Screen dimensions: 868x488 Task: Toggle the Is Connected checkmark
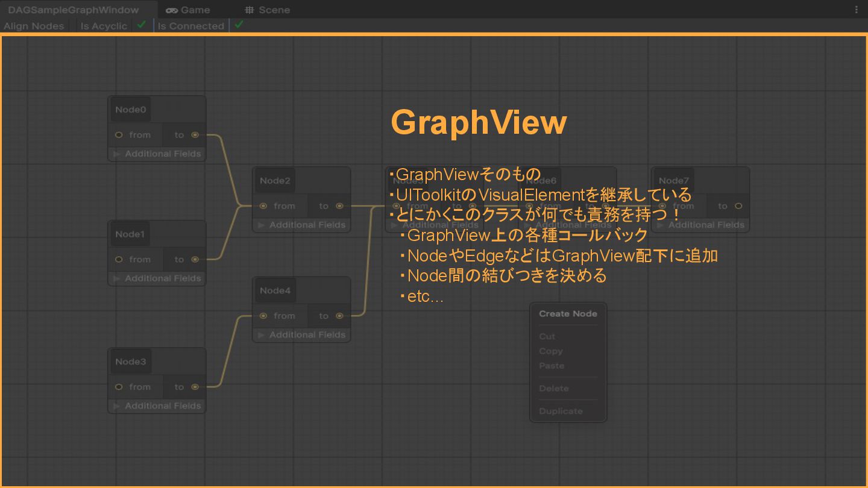pos(239,25)
